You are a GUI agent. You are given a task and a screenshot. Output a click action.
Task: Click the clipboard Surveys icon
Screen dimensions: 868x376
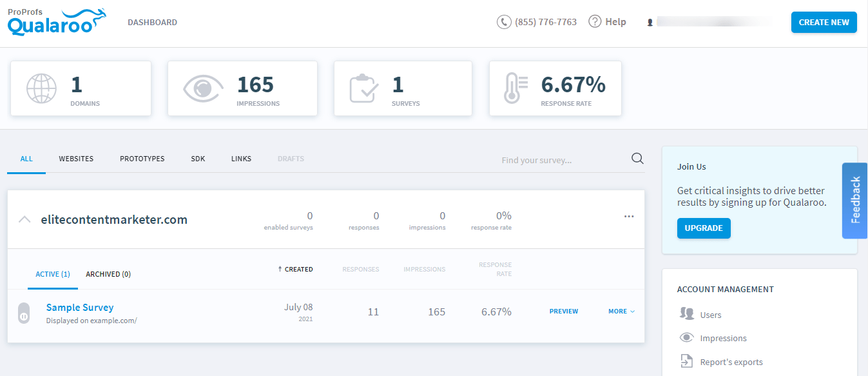[x=363, y=89]
